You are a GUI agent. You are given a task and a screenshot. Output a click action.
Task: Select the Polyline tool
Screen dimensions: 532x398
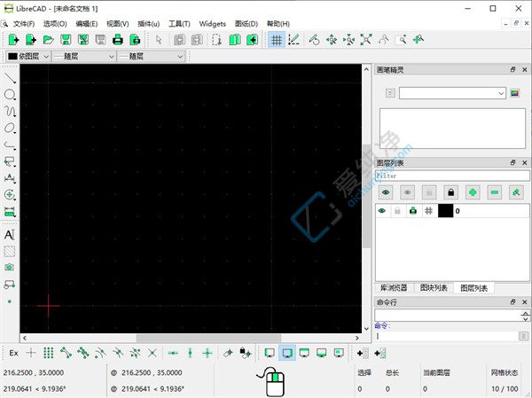point(10,145)
